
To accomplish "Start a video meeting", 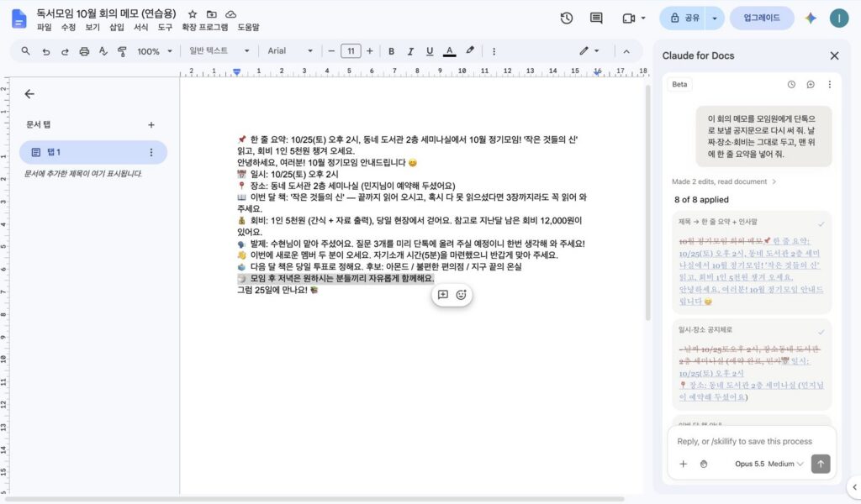I will [x=629, y=18].
